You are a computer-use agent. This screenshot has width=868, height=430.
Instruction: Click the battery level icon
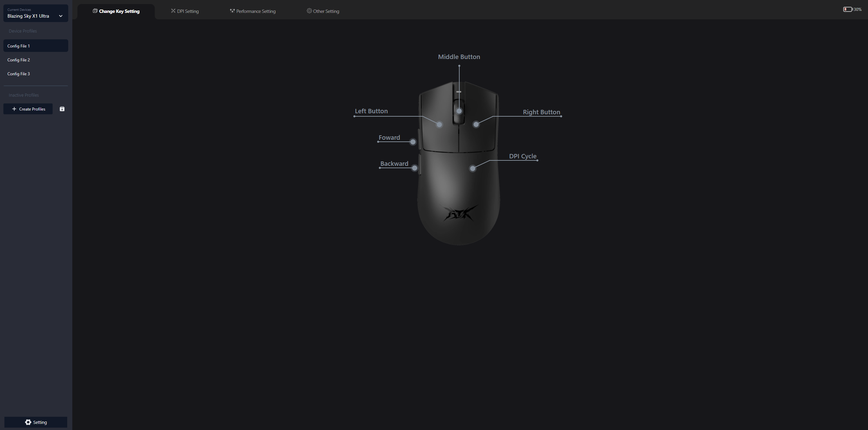(x=847, y=9)
